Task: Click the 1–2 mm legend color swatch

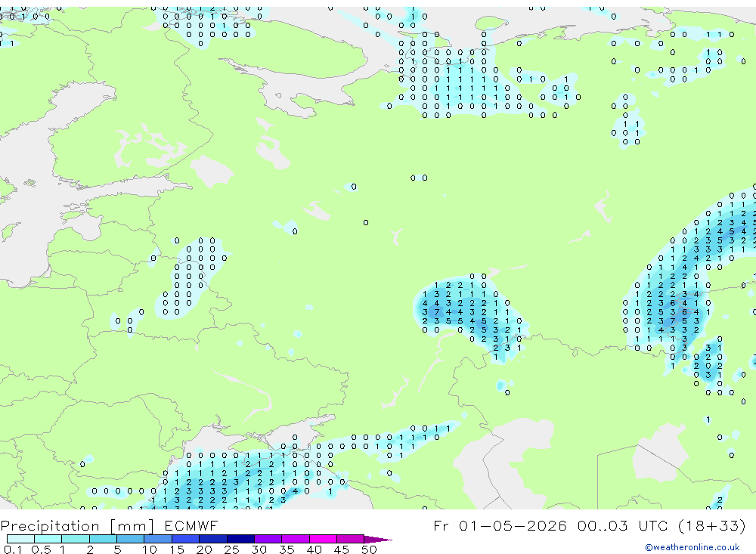Action: tap(76, 539)
